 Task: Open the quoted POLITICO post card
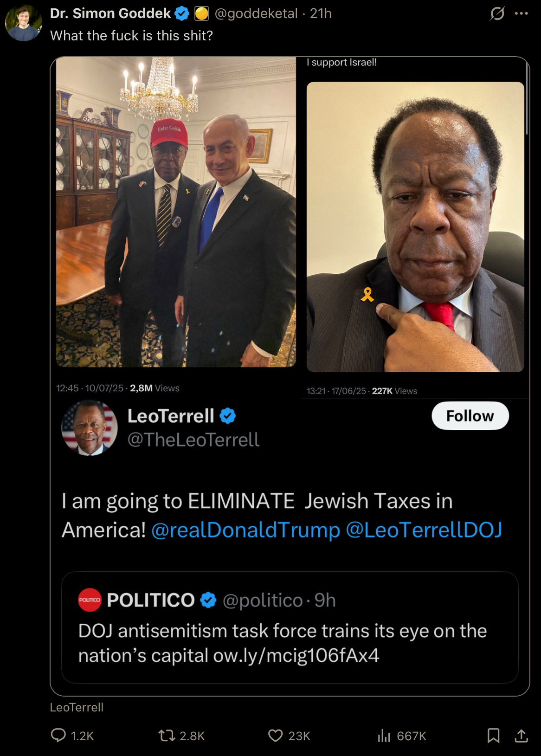click(290, 627)
